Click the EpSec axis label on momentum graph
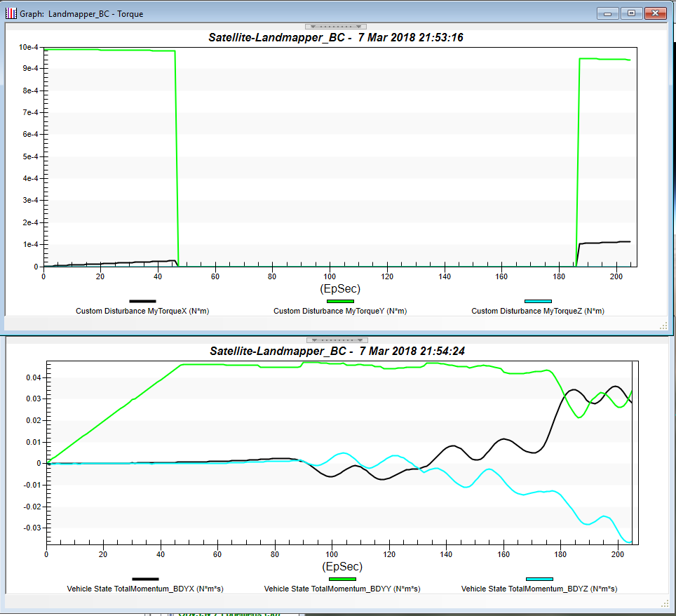The width and height of the screenshot is (676, 616). point(342,566)
